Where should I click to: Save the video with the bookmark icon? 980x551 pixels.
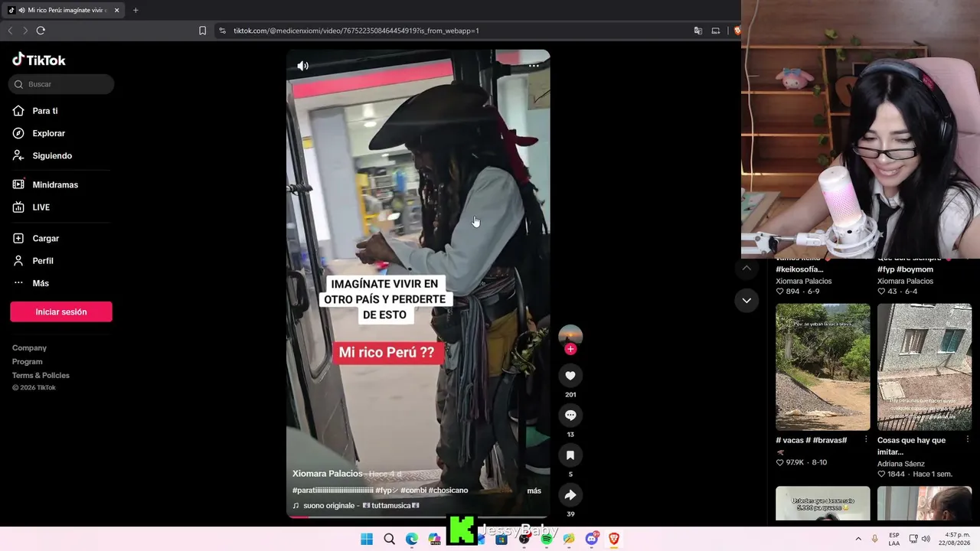click(570, 455)
